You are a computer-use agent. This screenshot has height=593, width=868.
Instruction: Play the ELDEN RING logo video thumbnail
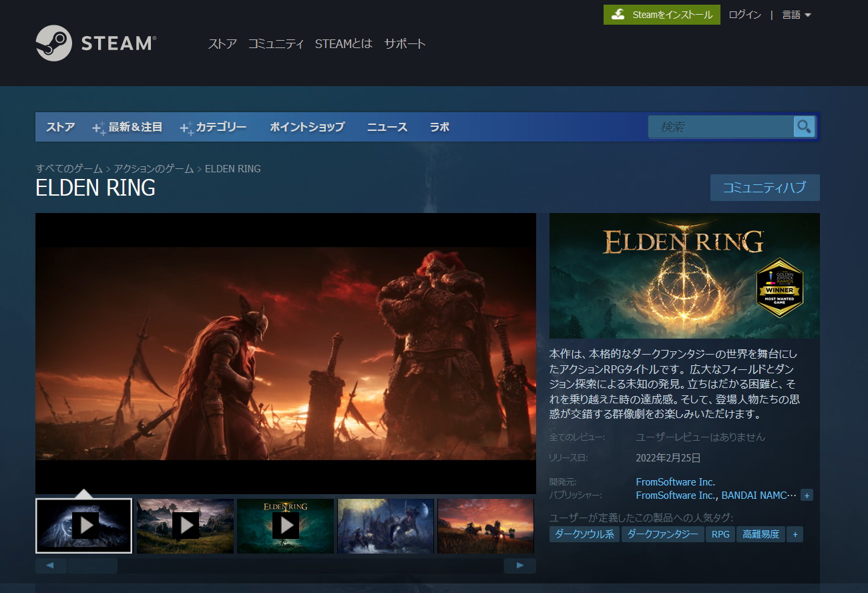(285, 526)
